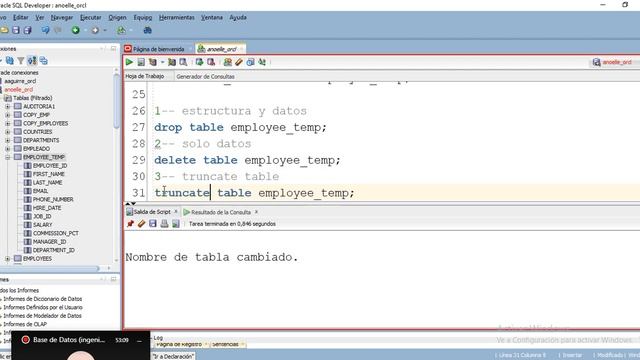The image size is (640, 360).
Task: Open the Explain Plan dropdown arrow
Action: pyautogui.click(x=162, y=62)
